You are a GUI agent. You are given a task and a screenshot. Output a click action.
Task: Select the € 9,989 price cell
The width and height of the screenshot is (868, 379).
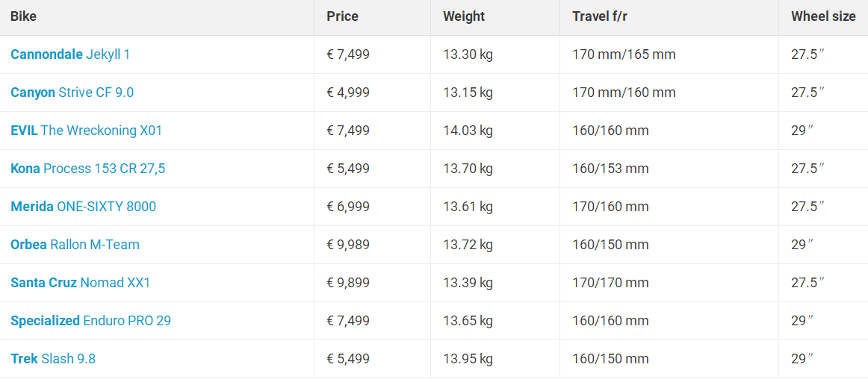tap(348, 245)
